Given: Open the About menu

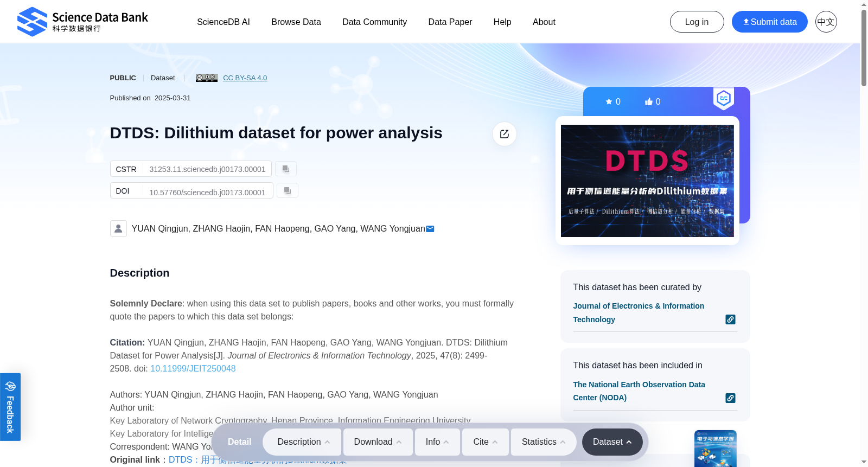Looking at the screenshot, I should coord(544,22).
